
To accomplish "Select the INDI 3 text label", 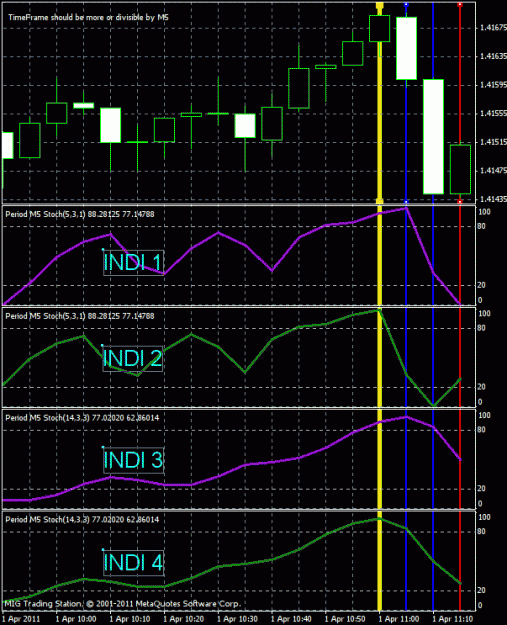I will (133, 460).
